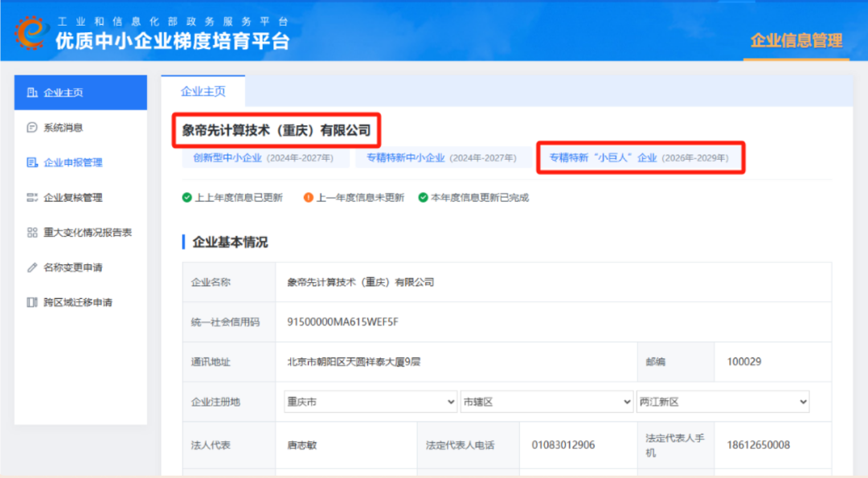Click the 企业申报管理 document icon

point(32,162)
